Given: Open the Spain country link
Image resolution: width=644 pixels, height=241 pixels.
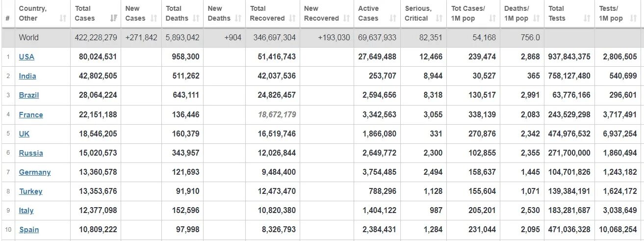Looking at the screenshot, I should pyautogui.click(x=29, y=230).
